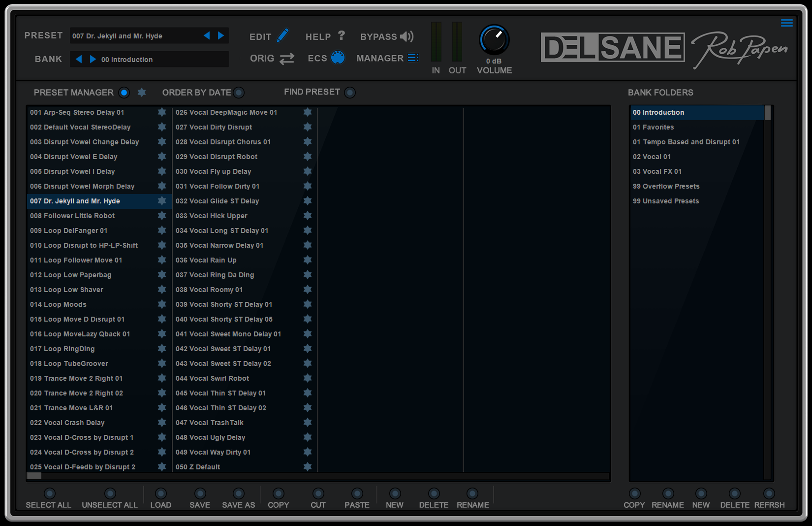Click the preset NEW button
The height and width of the screenshot is (526, 812).
(x=395, y=493)
